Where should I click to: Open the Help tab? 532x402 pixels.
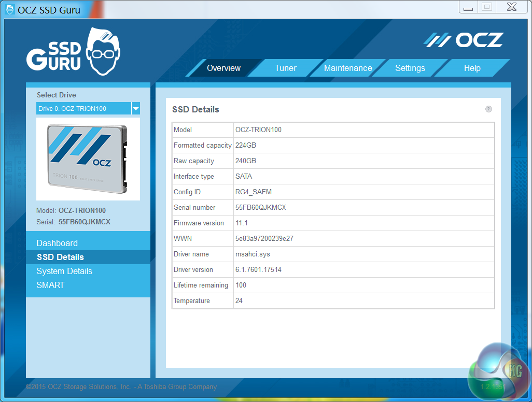click(472, 68)
